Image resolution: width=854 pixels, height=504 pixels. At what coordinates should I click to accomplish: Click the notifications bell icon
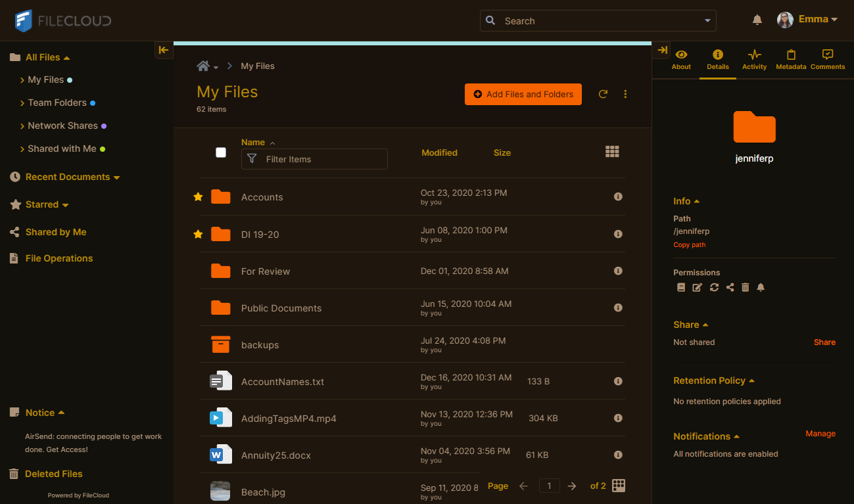(757, 20)
